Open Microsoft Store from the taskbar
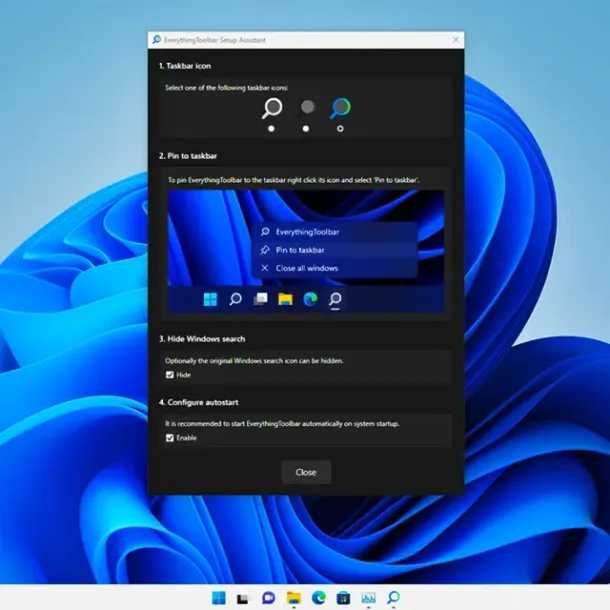Image resolution: width=610 pixels, height=610 pixels. [343, 598]
